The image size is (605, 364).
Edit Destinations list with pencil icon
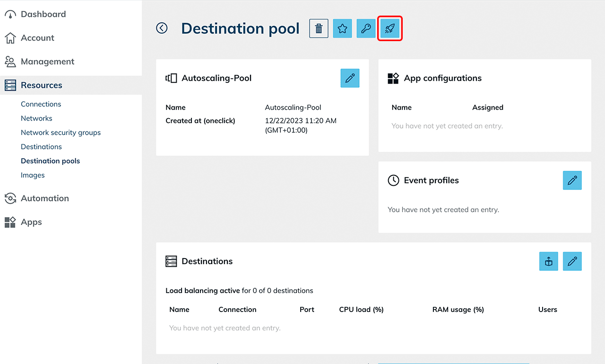click(x=572, y=261)
